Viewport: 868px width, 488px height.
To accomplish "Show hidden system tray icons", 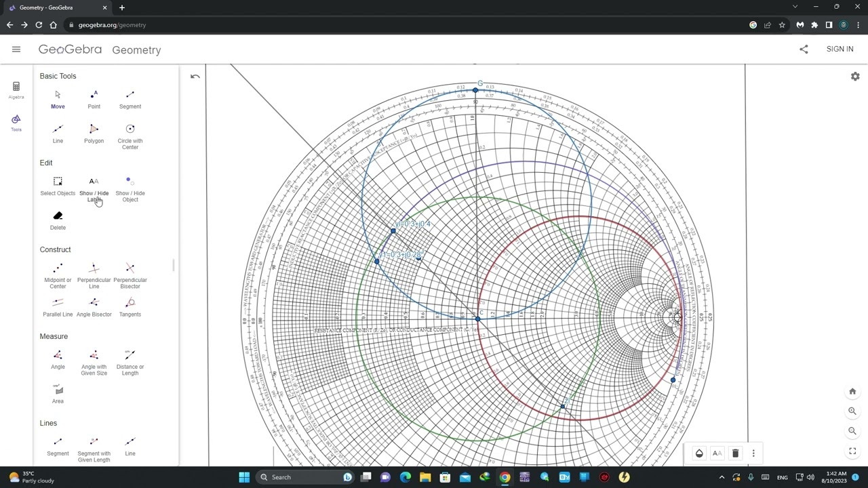I will point(722,477).
